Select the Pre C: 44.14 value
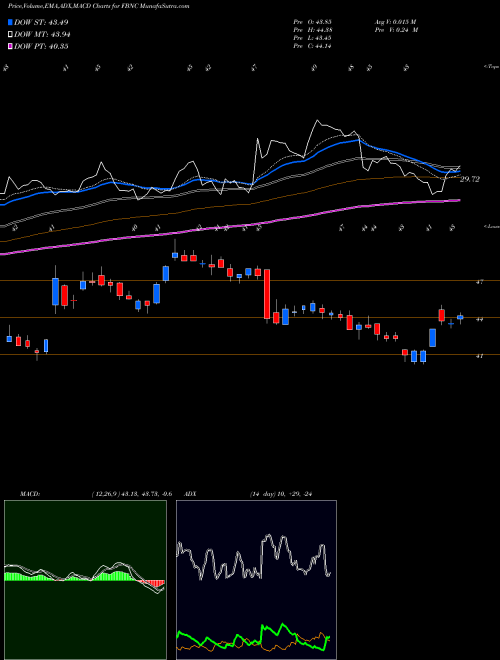Viewport: 500px width, 660px height. 313,46
